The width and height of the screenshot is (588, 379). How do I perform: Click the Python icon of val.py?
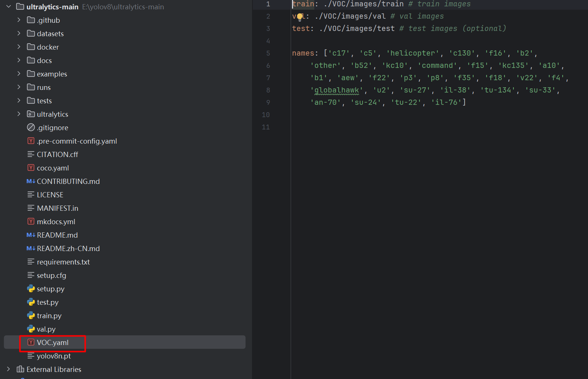pos(31,329)
